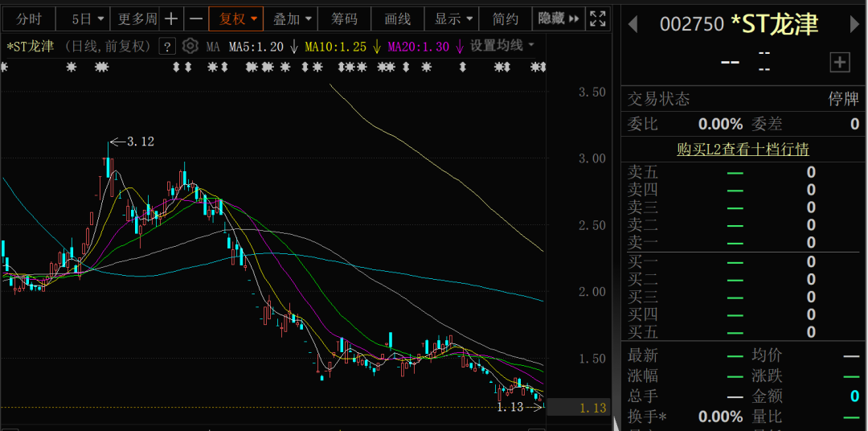The image size is (868, 431).
Task: Toggle the MA5 line arrow
Action: (x=294, y=47)
